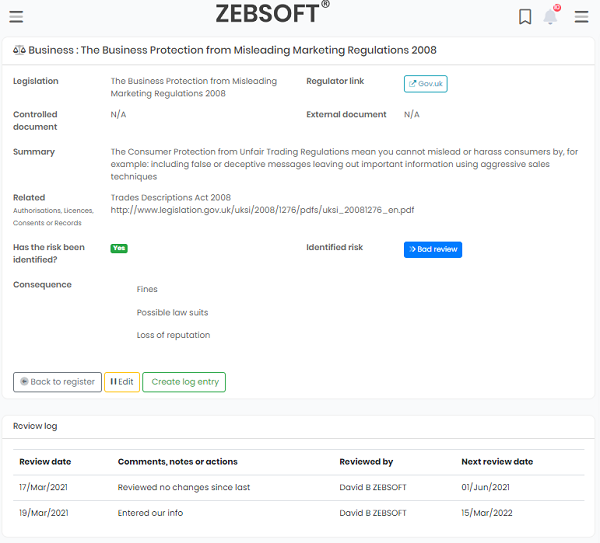This screenshot has width=600, height=543.
Task: Open the legislation.gov.uk PDF URL
Action: point(262,210)
